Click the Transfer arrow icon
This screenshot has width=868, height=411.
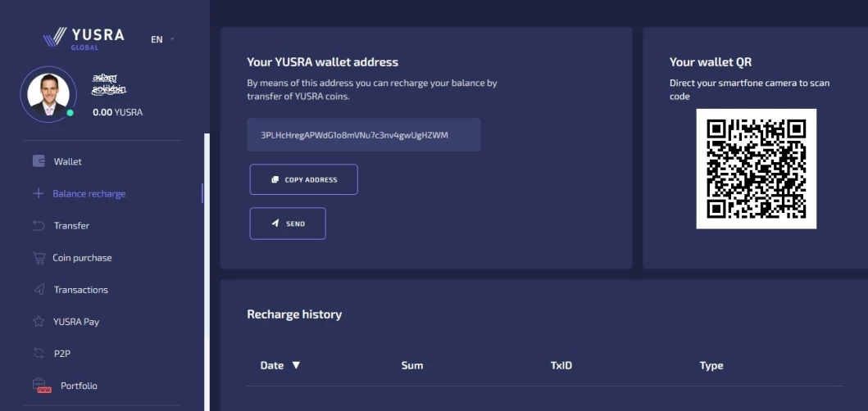point(39,226)
